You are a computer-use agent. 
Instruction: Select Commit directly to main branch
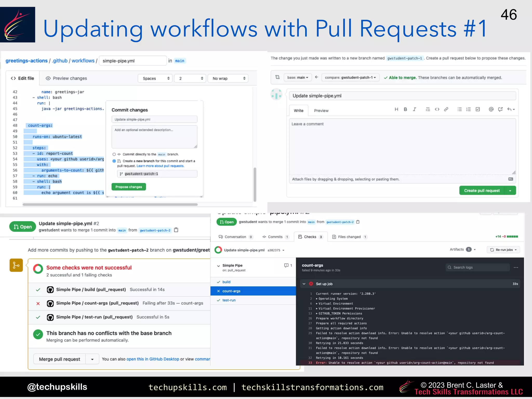[x=114, y=154]
